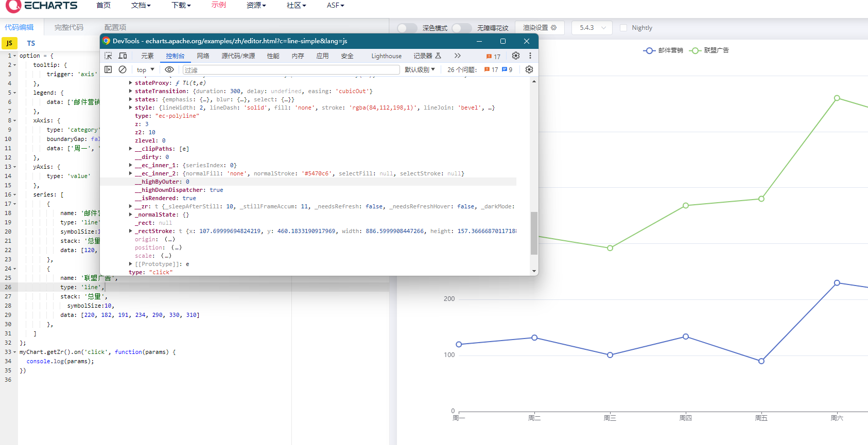This screenshot has width=868, height=445.
Task: Expand the _rectStroke property in the console
Action: pos(131,231)
